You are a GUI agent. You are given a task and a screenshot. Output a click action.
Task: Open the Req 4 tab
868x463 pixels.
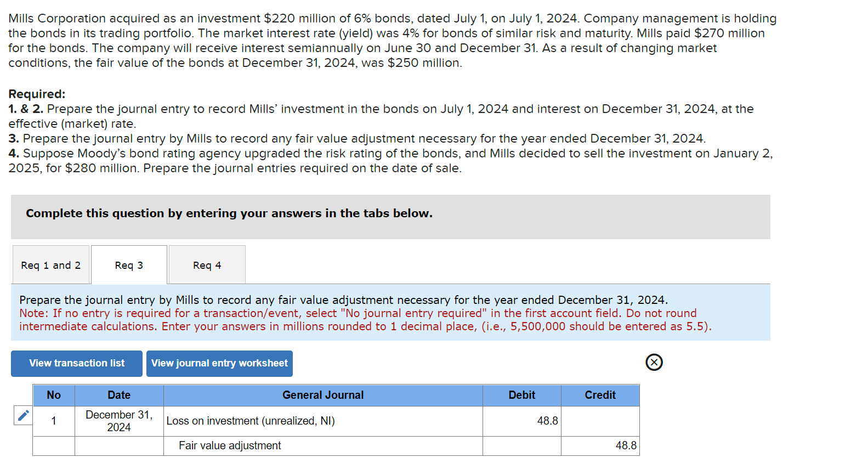point(207,264)
